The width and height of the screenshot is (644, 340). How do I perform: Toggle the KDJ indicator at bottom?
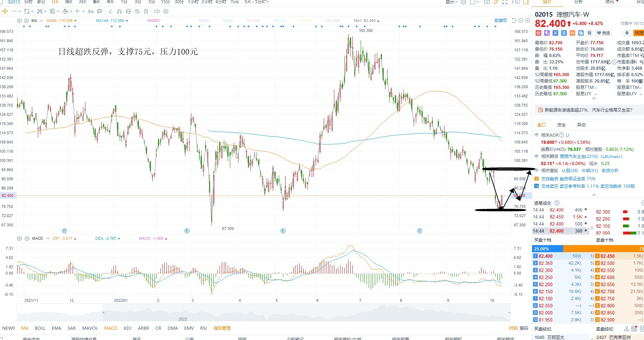click(x=128, y=328)
